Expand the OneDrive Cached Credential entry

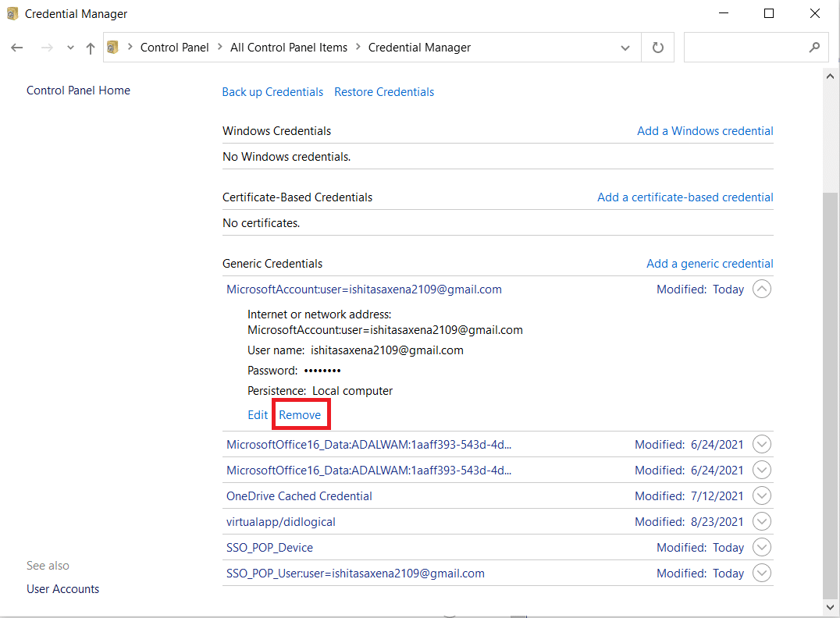pyautogui.click(x=762, y=496)
